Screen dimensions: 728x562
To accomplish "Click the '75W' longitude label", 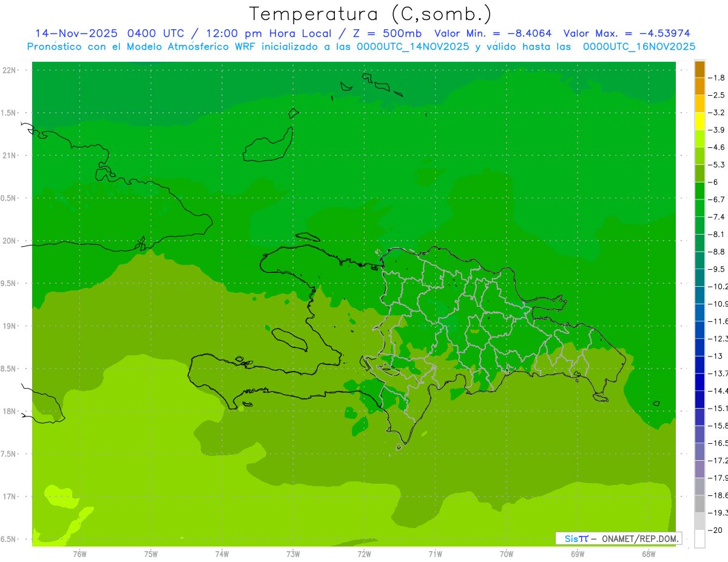I will coord(151,554).
